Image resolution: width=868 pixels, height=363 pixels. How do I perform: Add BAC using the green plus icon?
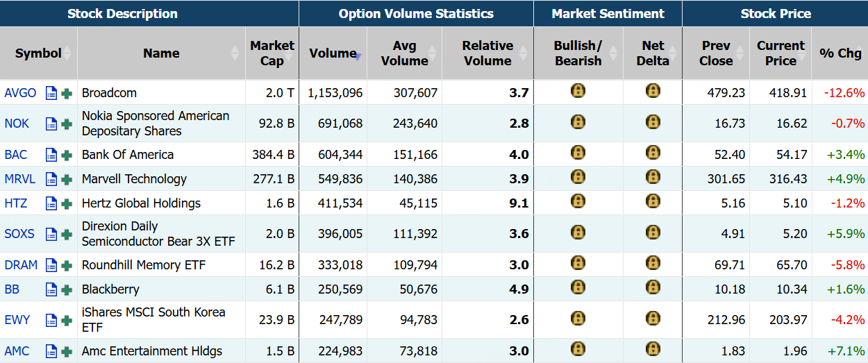pos(67,155)
